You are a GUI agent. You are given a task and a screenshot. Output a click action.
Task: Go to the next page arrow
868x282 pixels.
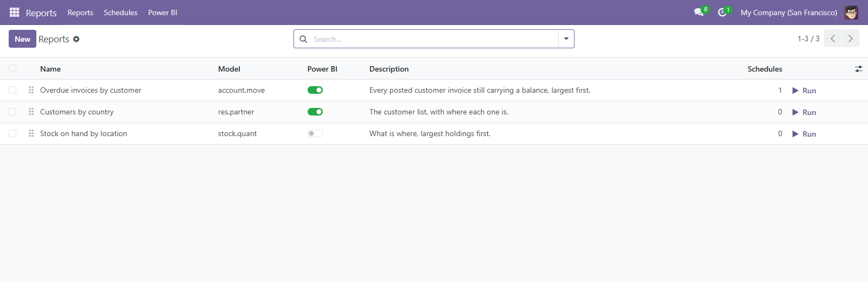[x=851, y=39]
